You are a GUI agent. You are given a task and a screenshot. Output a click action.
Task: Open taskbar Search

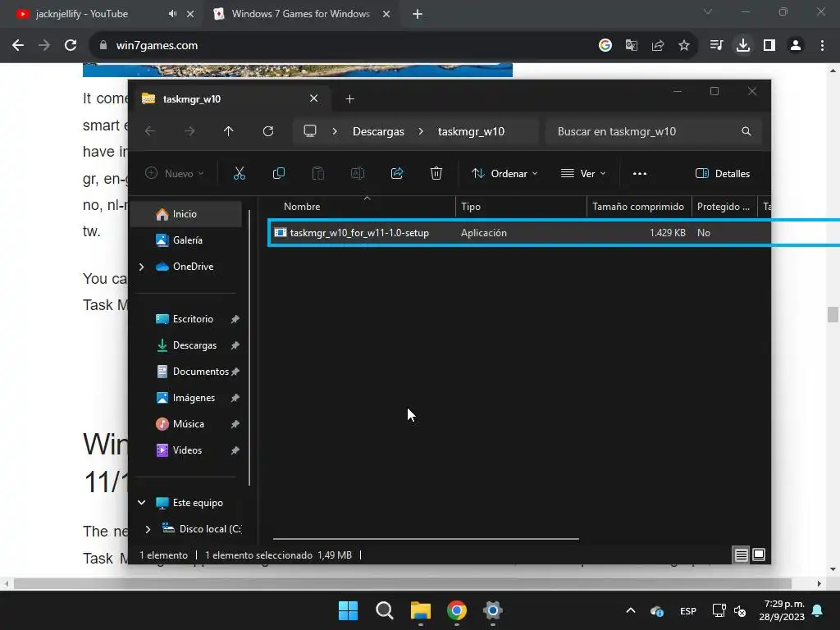(x=384, y=610)
